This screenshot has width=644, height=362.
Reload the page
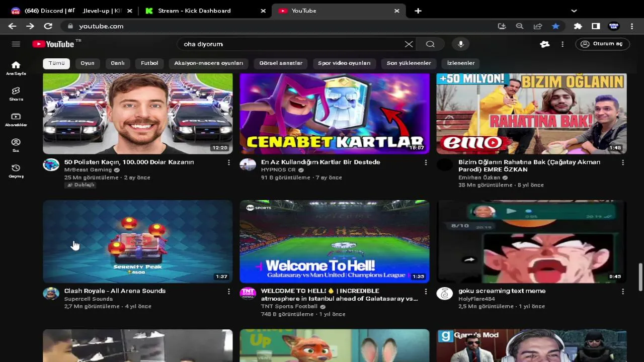pos(48,26)
